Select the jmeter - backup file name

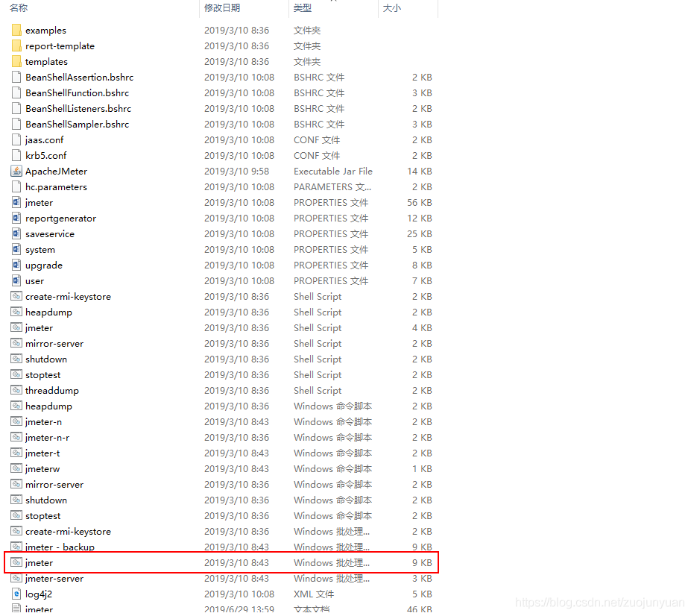coord(60,547)
